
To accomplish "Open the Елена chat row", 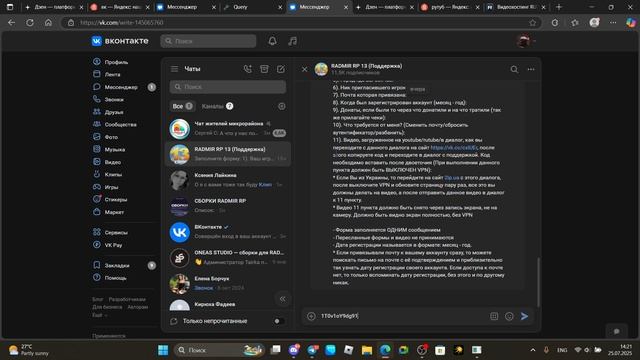I will tap(228, 283).
